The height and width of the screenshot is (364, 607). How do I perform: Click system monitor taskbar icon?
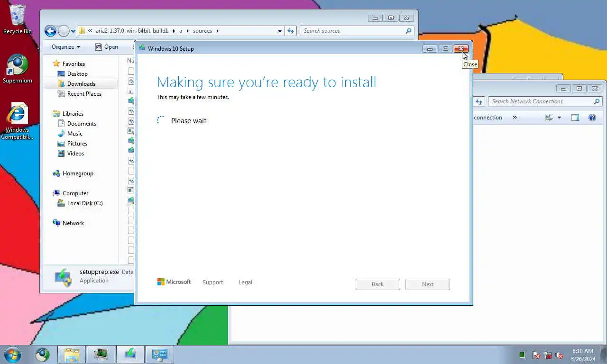tap(101, 355)
